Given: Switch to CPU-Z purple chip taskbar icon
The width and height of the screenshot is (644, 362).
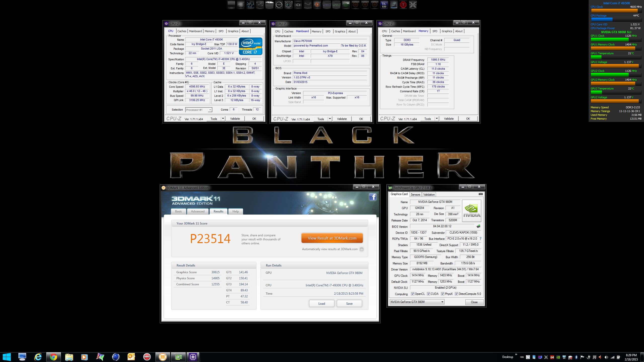Looking at the screenshot, I should point(193,357).
